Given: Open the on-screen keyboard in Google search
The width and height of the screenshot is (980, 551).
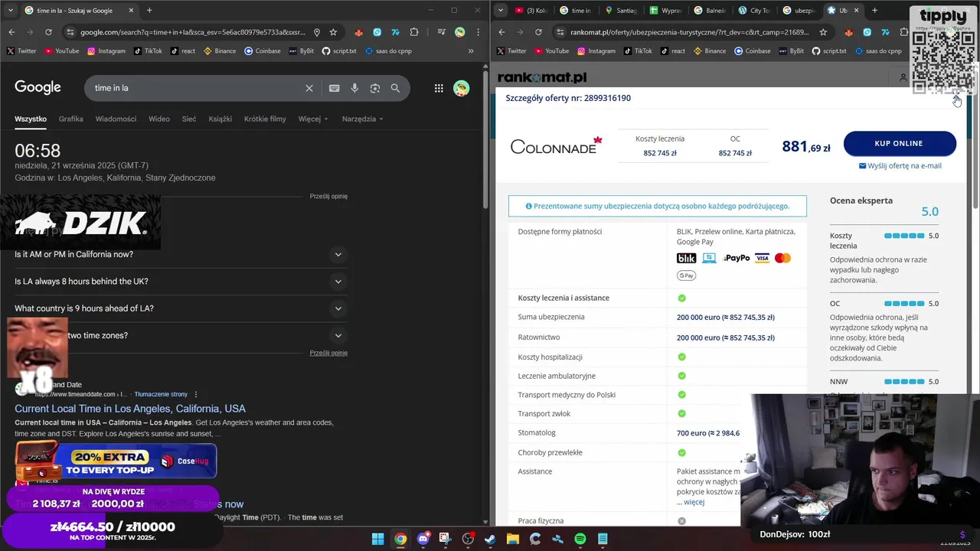Looking at the screenshot, I should pyautogui.click(x=334, y=88).
